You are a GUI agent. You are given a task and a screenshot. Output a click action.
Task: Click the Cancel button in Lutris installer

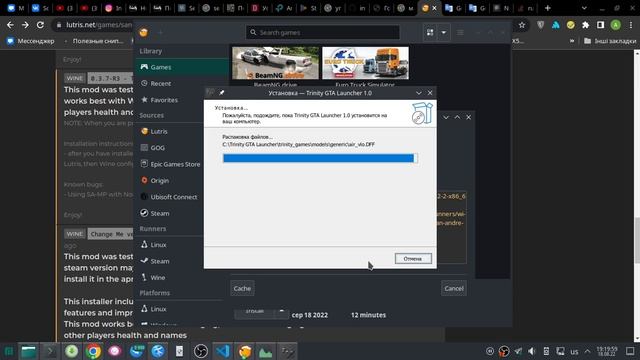(x=453, y=288)
